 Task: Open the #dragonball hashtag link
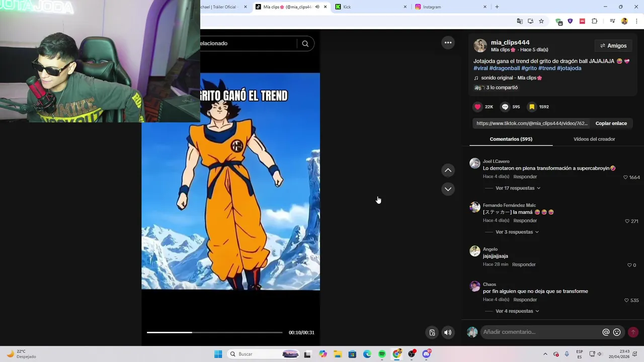[x=504, y=68]
